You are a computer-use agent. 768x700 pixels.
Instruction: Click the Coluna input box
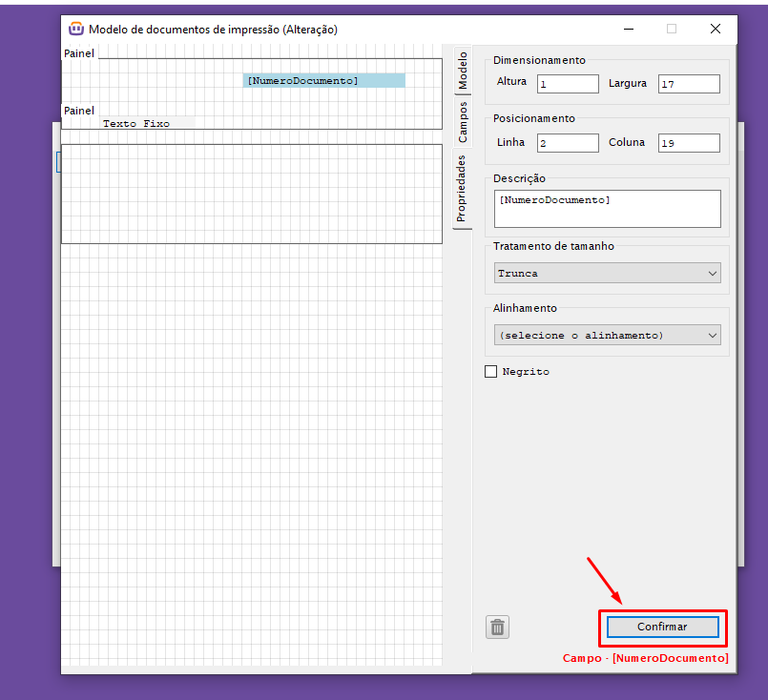click(688, 143)
